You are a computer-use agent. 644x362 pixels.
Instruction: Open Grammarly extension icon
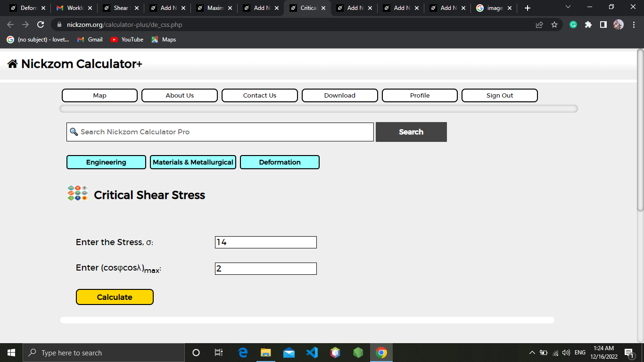click(573, 25)
